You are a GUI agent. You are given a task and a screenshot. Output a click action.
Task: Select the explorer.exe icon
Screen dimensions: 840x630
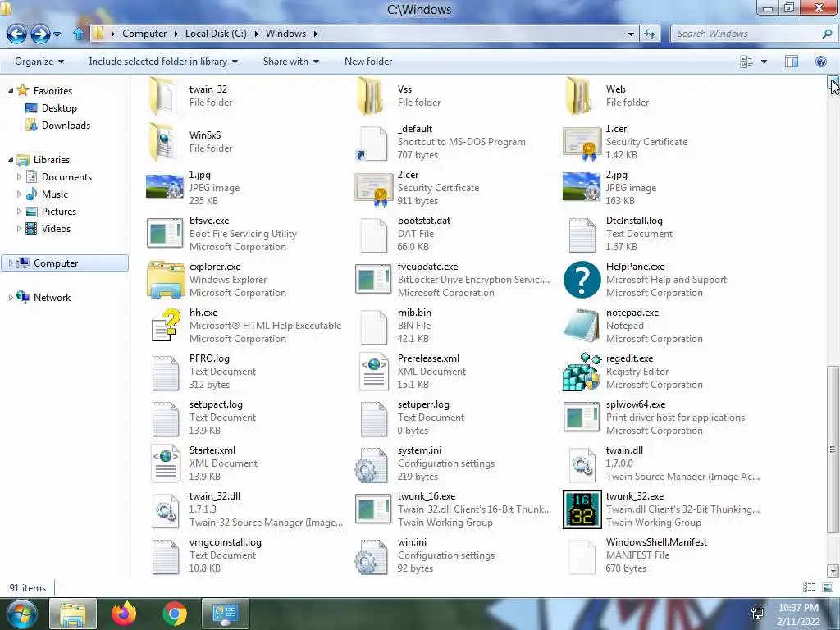tap(166, 279)
